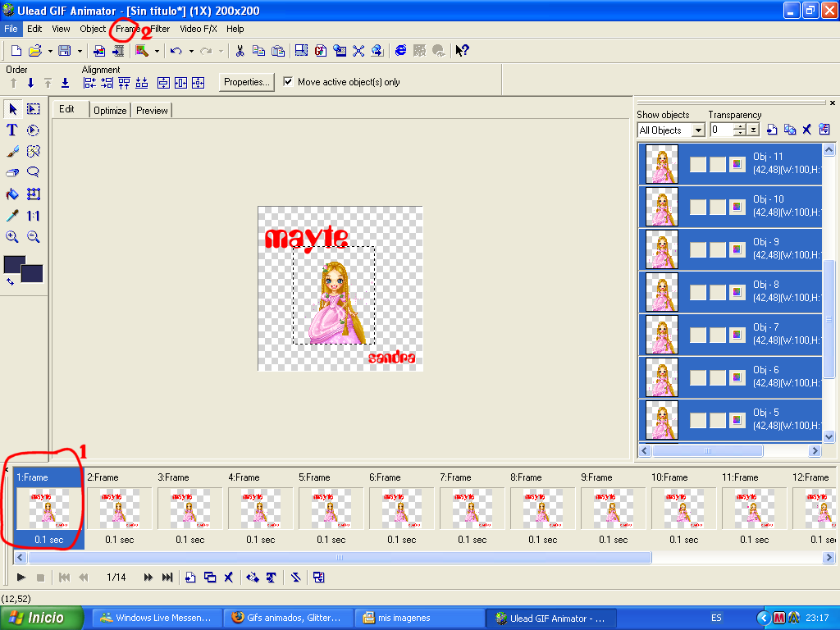This screenshot has height=630, width=840.
Task: Switch to the Optimize tab
Action: 110,111
